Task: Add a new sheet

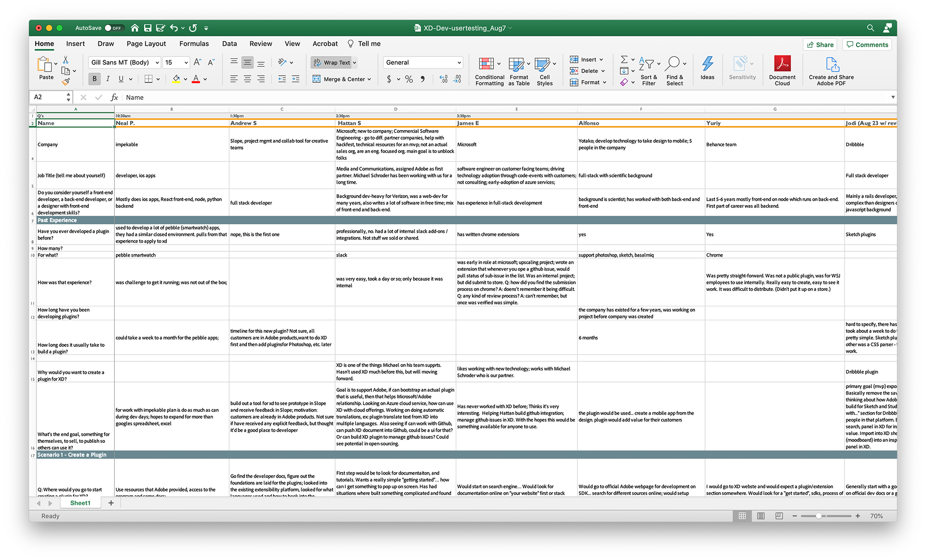Action: (x=111, y=503)
